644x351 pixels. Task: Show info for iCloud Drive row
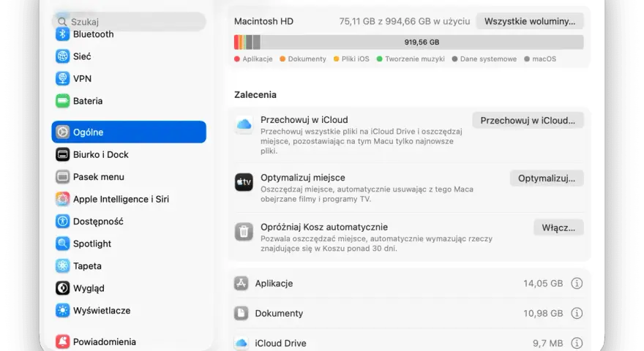click(577, 343)
